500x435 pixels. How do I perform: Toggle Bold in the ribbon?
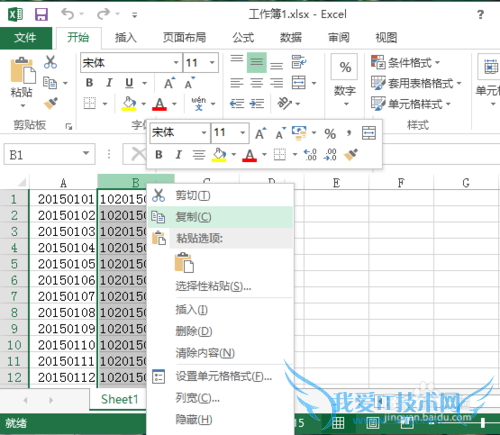(89, 83)
